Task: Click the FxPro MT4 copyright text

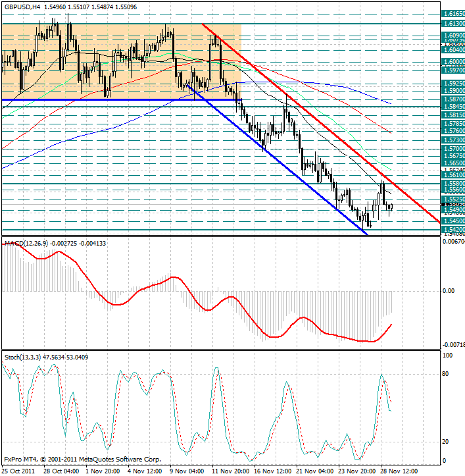Action: pyautogui.click(x=82, y=459)
